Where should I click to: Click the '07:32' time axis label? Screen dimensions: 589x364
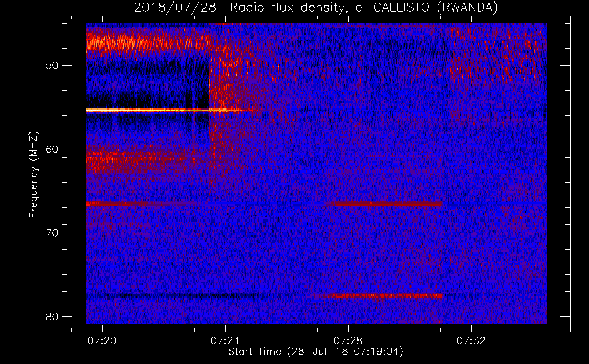[x=471, y=341]
